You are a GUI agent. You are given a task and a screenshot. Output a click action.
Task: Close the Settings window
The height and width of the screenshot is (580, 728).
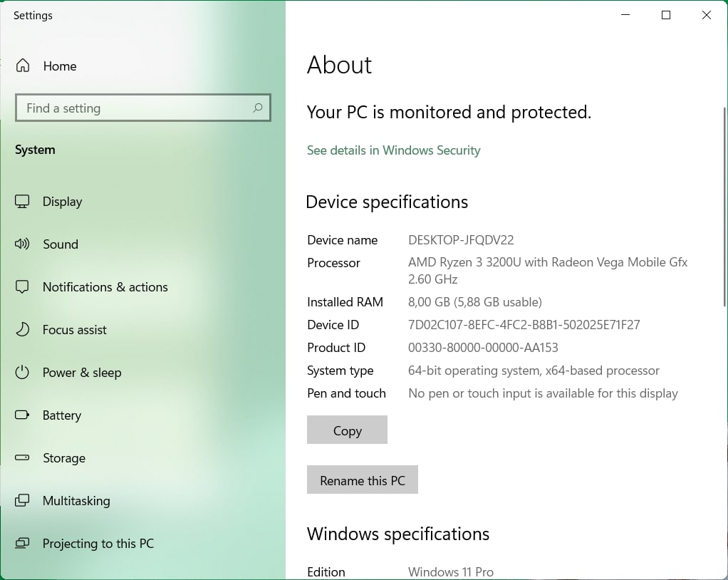706,15
